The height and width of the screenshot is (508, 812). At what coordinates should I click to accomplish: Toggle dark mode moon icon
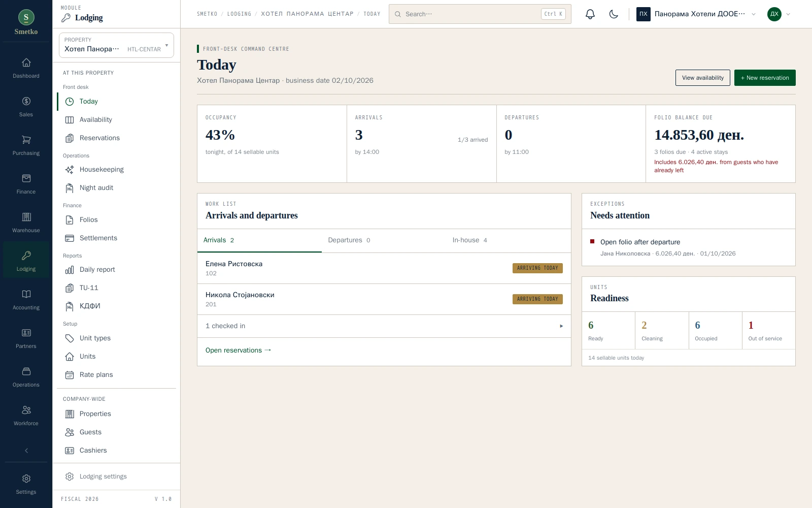(614, 14)
